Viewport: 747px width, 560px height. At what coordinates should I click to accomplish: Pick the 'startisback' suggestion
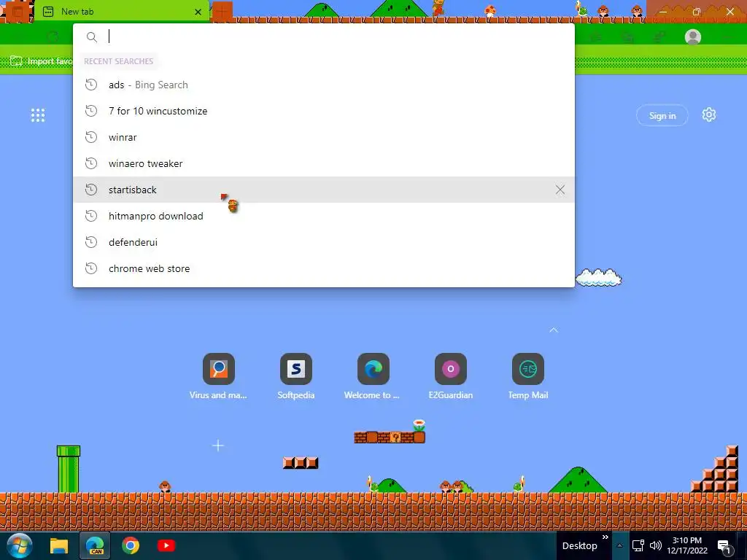tap(324, 190)
